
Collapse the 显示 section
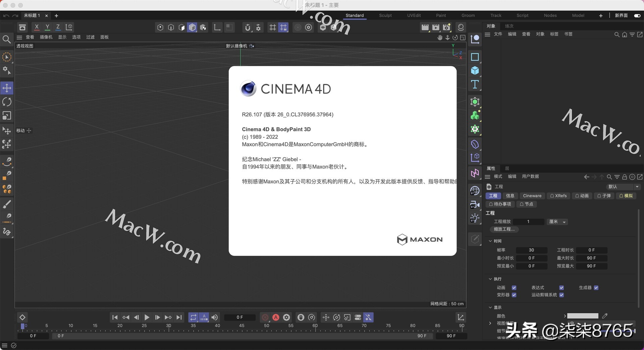[490, 307]
